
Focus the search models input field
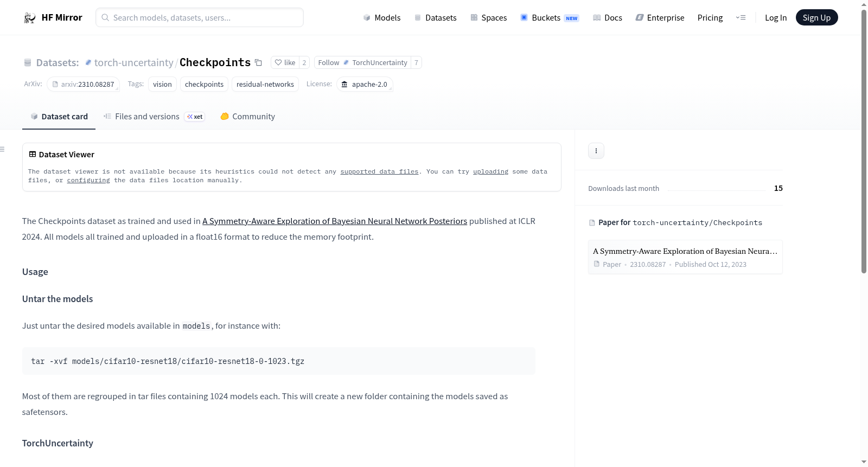coord(200,18)
